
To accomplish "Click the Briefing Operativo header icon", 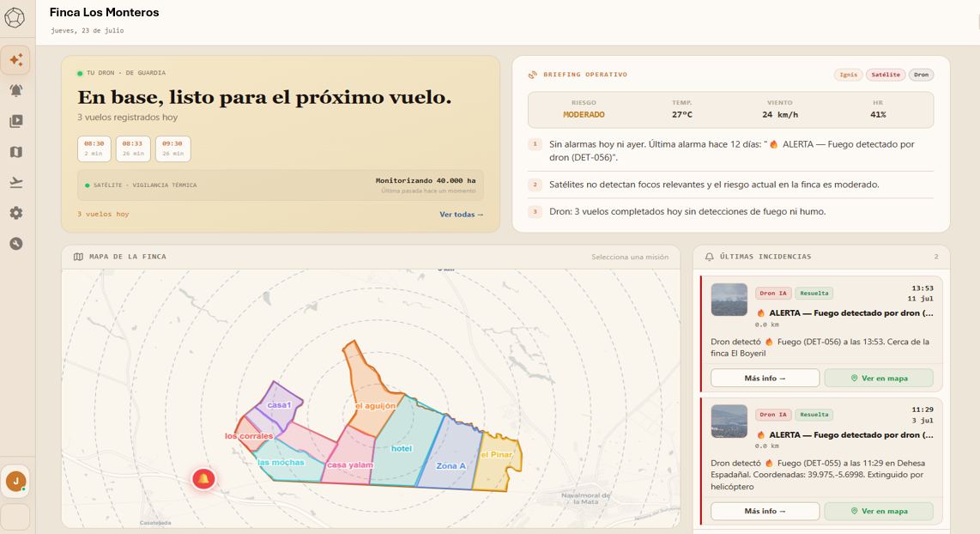I will coord(533,75).
